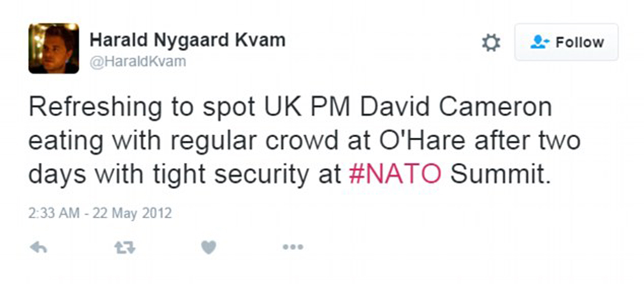Screen dimensions: 644x284
Task: Click the word 'Summit.' after the hashtag
Action: point(500,174)
